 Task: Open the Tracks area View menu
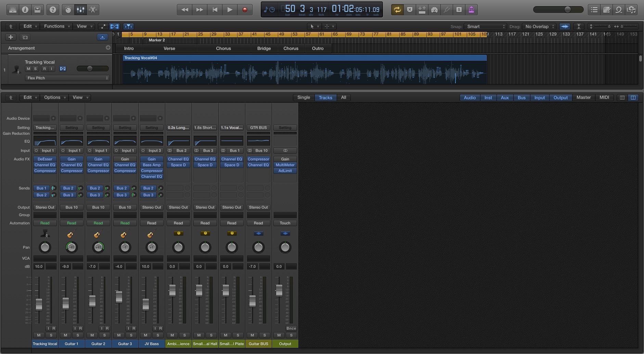84,26
